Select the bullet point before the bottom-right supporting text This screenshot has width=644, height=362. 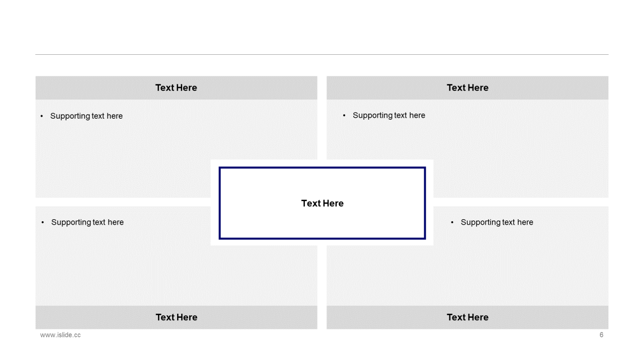point(452,222)
